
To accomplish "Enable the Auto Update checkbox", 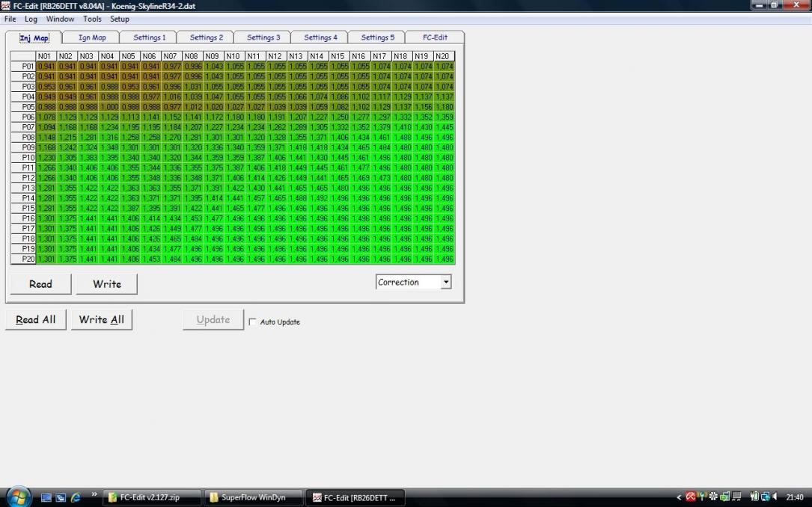I will (x=252, y=322).
